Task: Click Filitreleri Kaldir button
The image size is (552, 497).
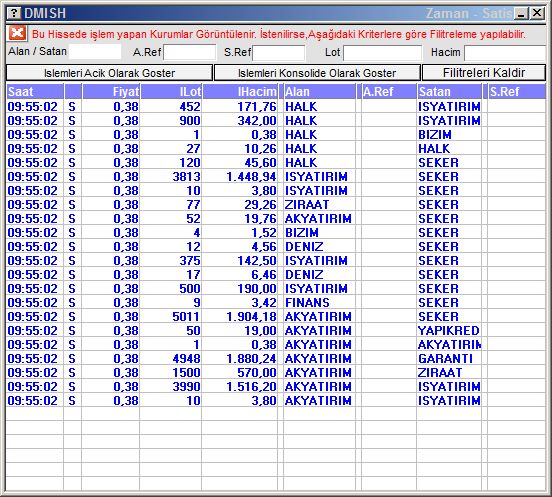Action: 484,73
